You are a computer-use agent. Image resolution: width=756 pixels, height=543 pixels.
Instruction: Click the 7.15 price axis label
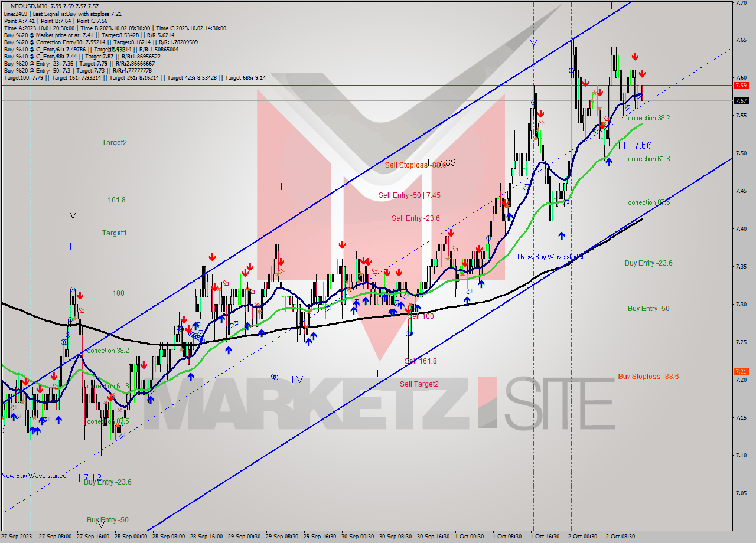coord(741,417)
